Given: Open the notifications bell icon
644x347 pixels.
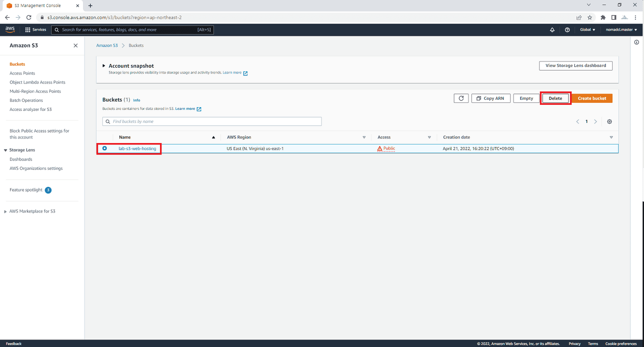Looking at the screenshot, I should pos(552,30).
